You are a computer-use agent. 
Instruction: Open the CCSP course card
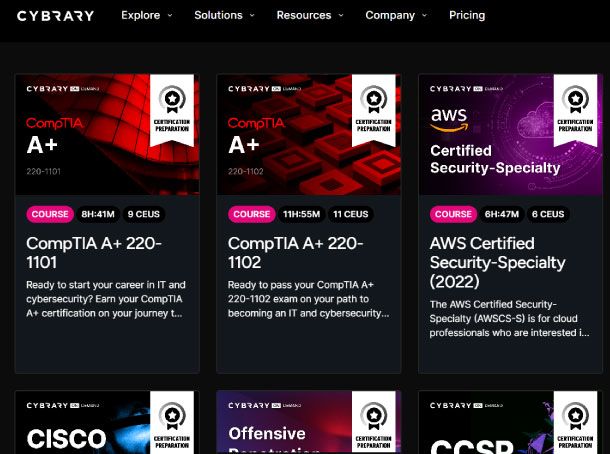click(x=510, y=422)
